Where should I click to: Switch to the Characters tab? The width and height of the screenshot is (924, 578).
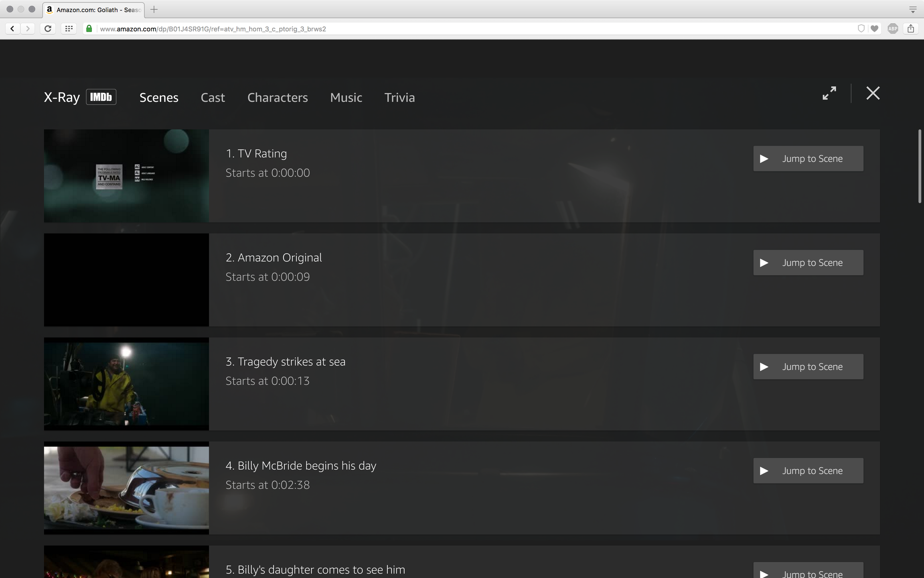click(x=278, y=98)
